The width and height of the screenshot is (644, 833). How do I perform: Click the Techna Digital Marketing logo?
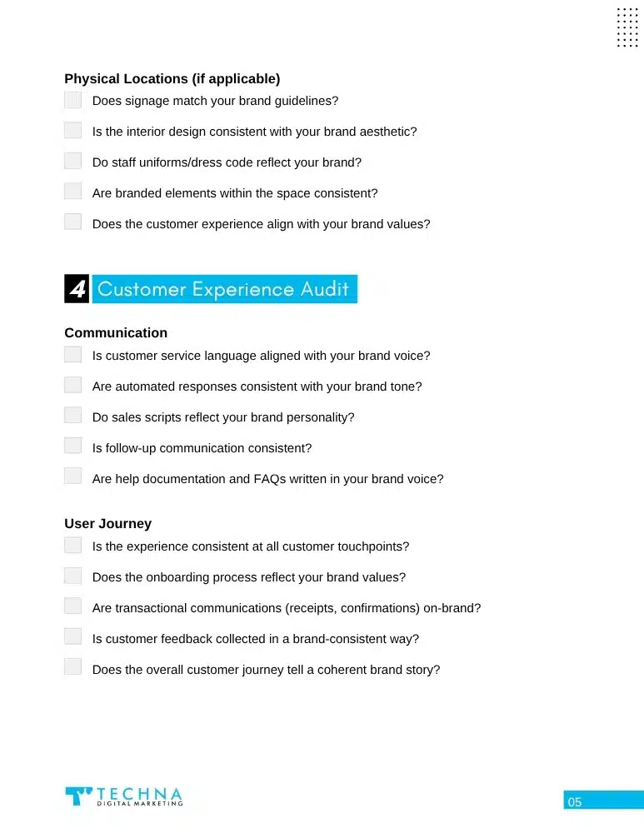point(123,796)
